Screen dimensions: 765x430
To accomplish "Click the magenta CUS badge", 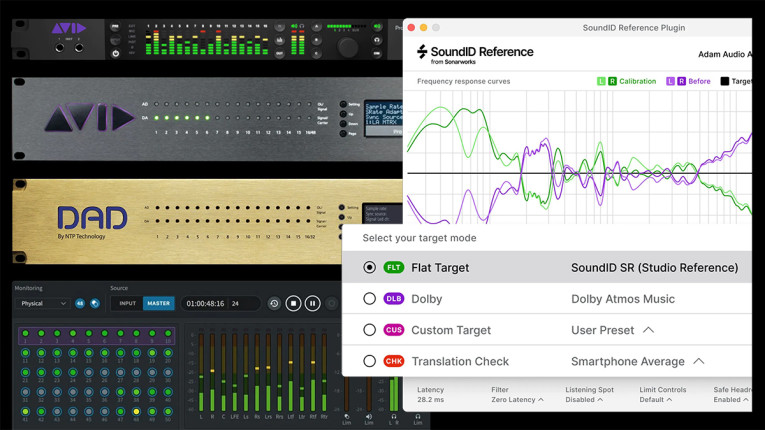I will [393, 330].
